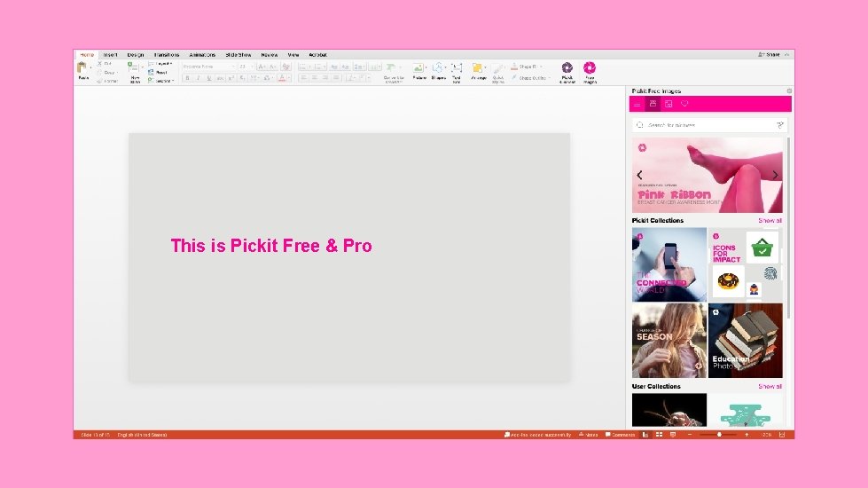This screenshot has width=868, height=488.
Task: Click the Share button
Action: (x=769, y=54)
